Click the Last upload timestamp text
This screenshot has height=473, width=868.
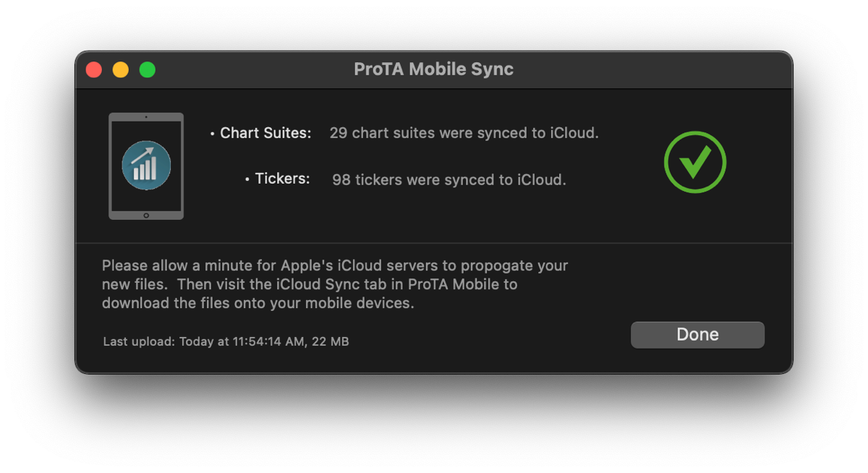205,341
